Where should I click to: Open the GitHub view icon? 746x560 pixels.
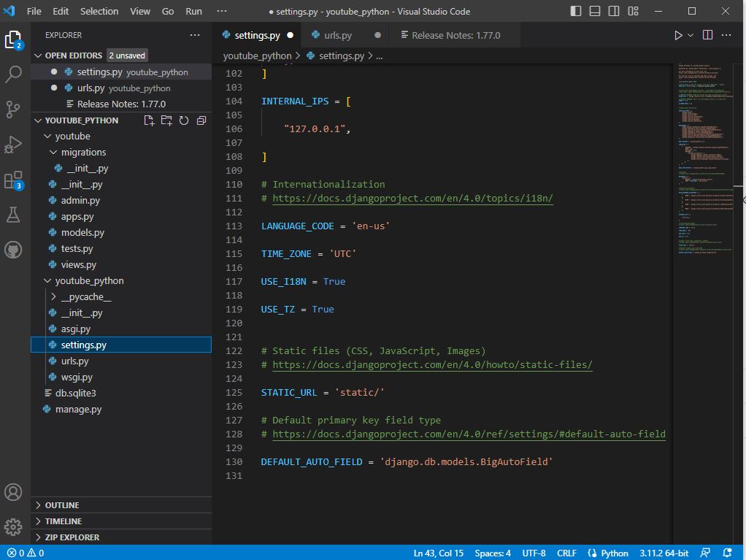click(x=13, y=249)
